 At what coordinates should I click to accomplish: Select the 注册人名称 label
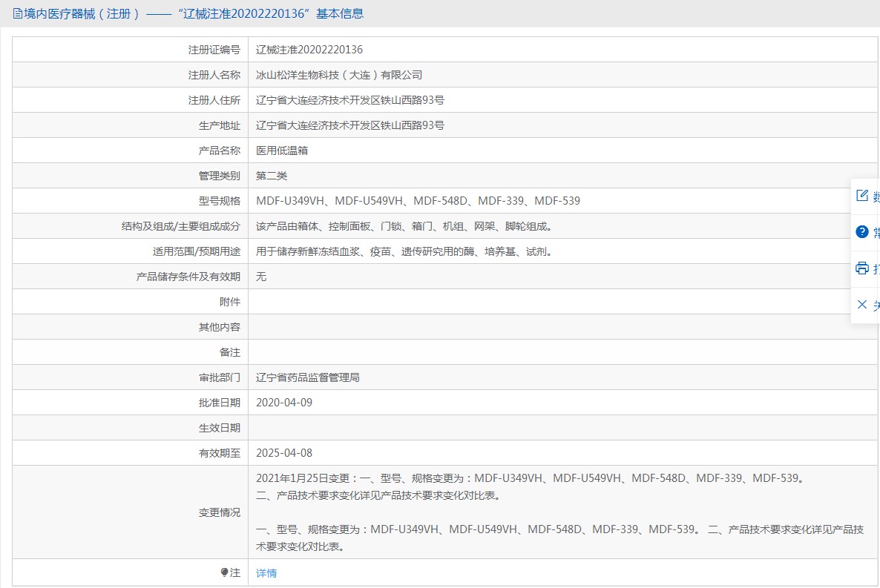pos(214,75)
